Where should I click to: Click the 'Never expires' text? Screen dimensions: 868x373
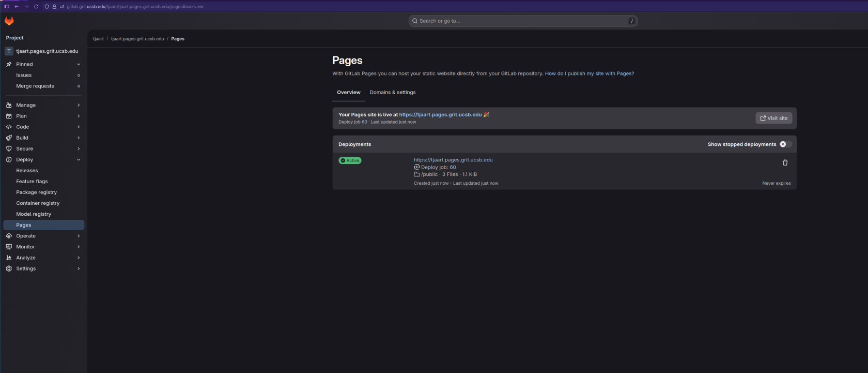point(777,183)
